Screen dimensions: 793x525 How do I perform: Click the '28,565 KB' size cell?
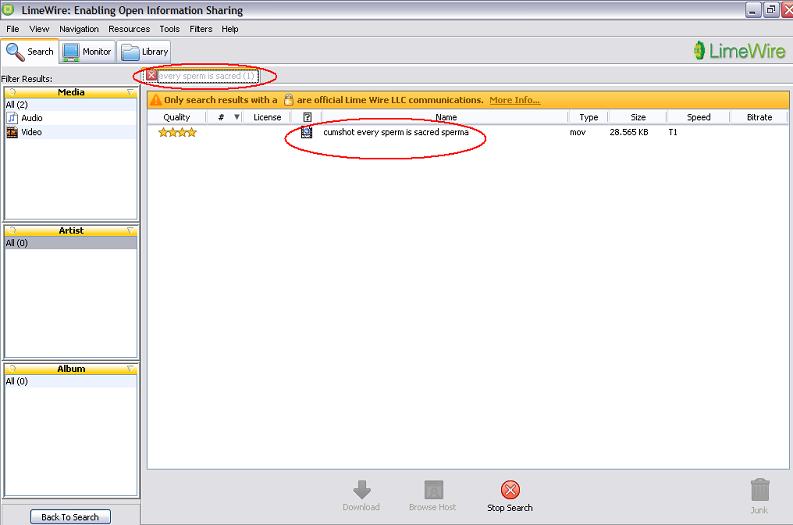pyautogui.click(x=629, y=132)
